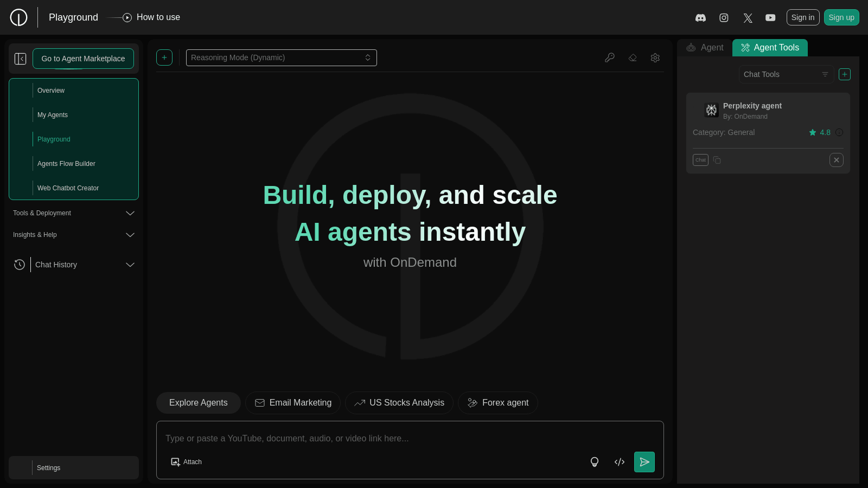The image size is (868, 488).
Task: Expand the Chat History section
Action: 74,265
